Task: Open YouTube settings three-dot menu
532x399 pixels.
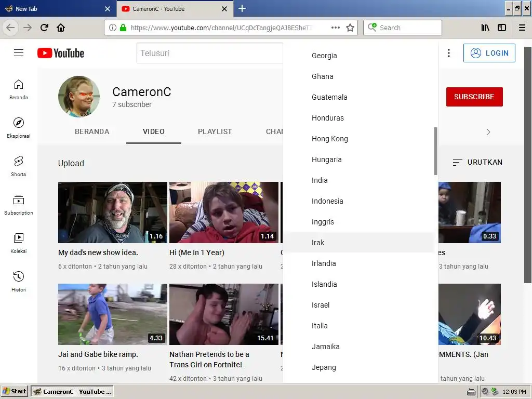Action: tap(449, 53)
